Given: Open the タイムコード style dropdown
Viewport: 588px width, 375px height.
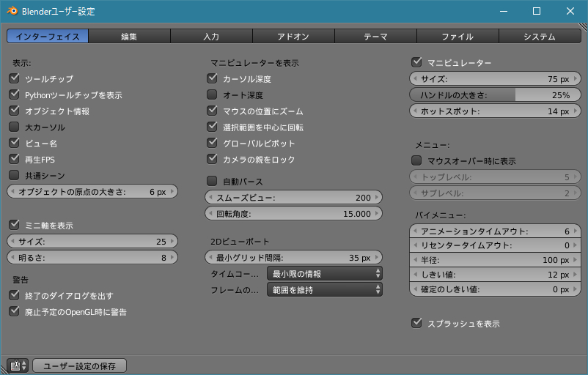Looking at the screenshot, I should (x=324, y=274).
